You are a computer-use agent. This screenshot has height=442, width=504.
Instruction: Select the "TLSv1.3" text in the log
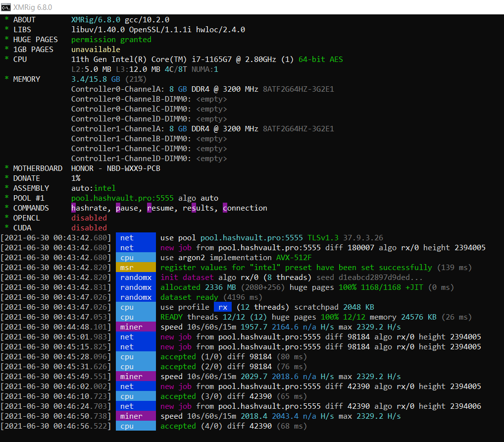pyautogui.click(x=323, y=238)
